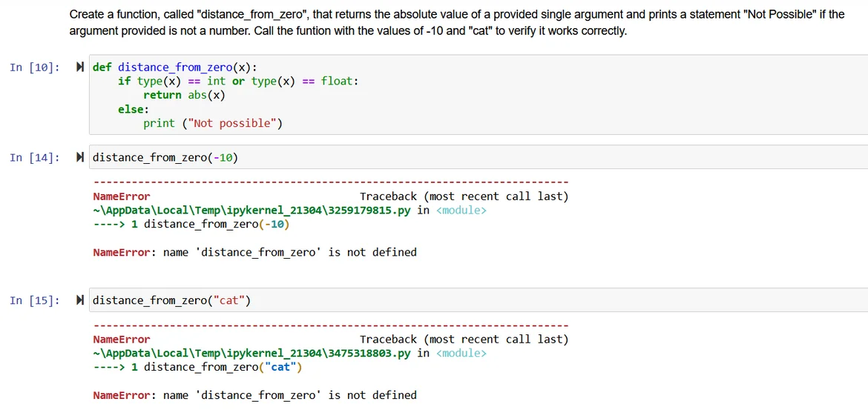Click the arrow line for distance_from_zero(-10) traceback

coord(191,224)
